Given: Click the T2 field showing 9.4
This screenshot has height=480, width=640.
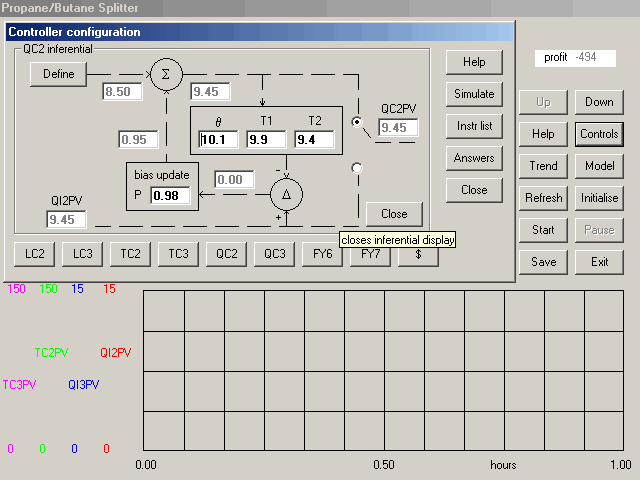Looking at the screenshot, I should pos(313,139).
